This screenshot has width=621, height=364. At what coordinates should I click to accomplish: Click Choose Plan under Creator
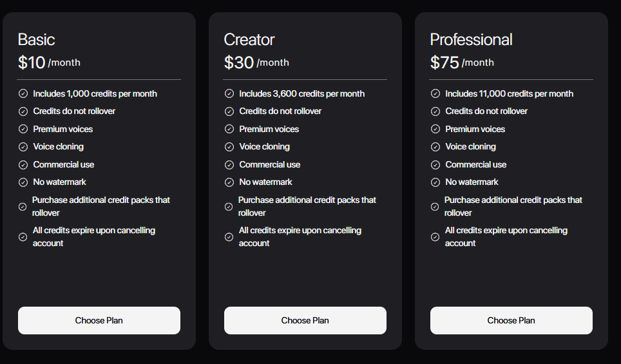click(305, 320)
